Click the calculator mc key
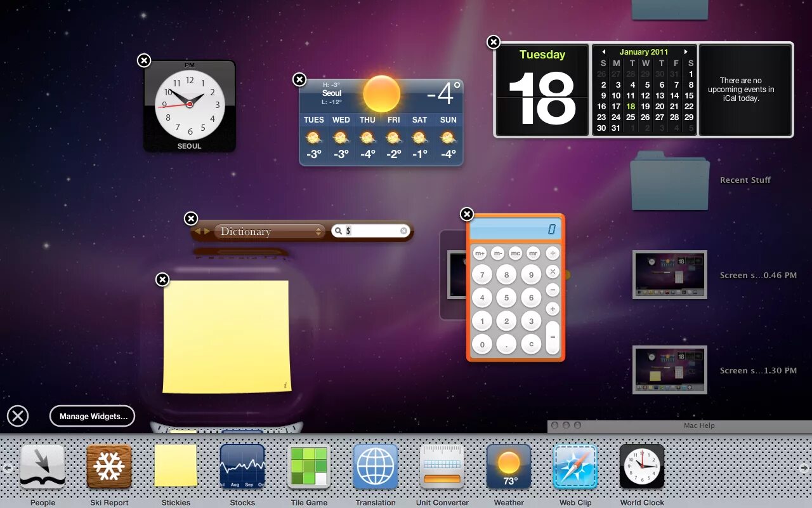812x508 pixels. coord(515,253)
